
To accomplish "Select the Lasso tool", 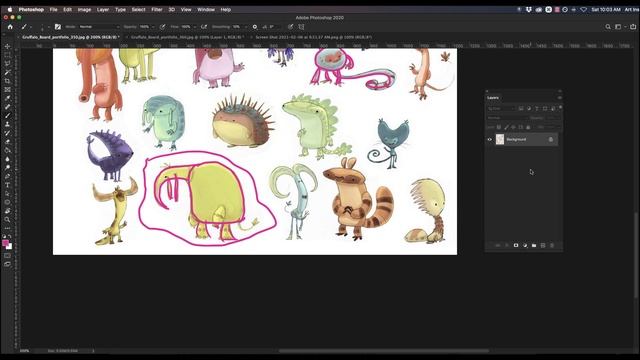I will (x=7, y=64).
